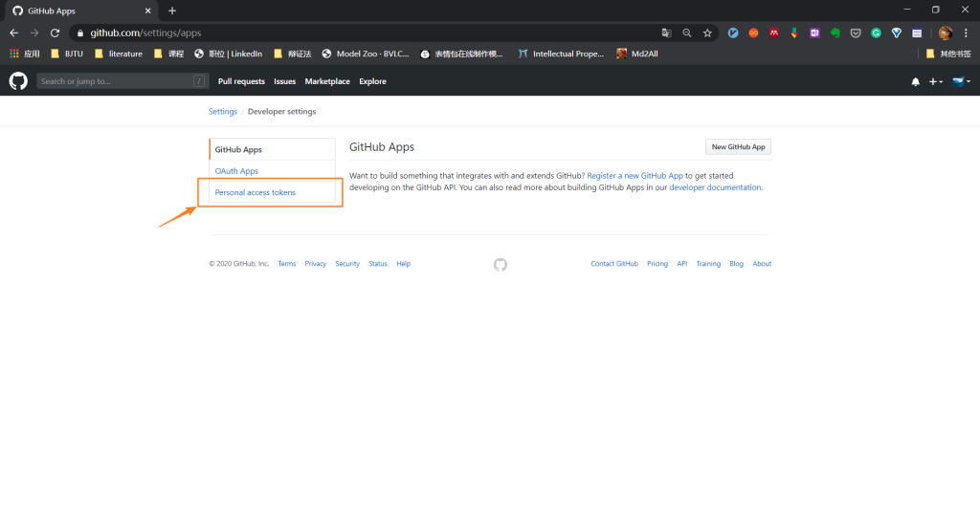Viewport: 980px width, 525px height.
Task: Open the notifications bell icon
Action: (x=915, y=82)
